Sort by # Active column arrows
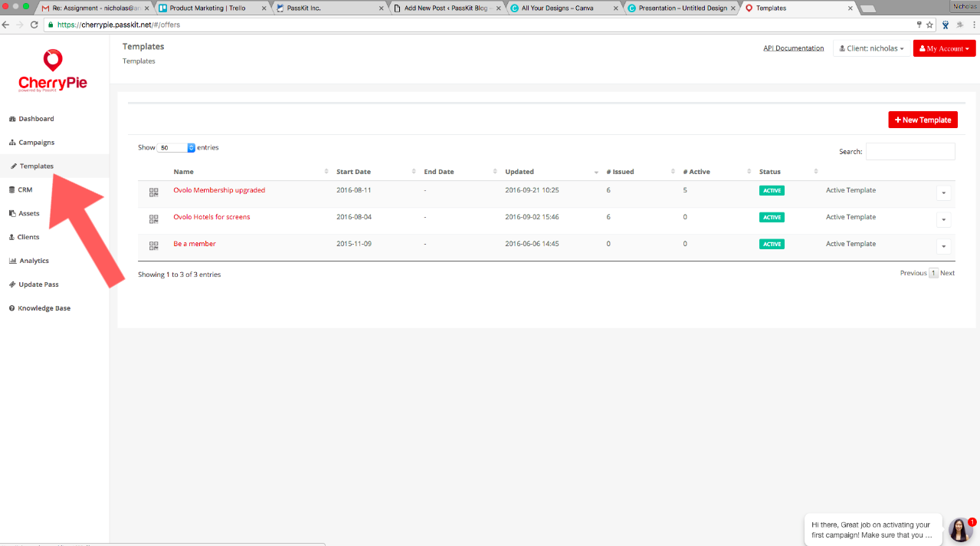Viewport: 980px width, 546px height. [749, 172]
